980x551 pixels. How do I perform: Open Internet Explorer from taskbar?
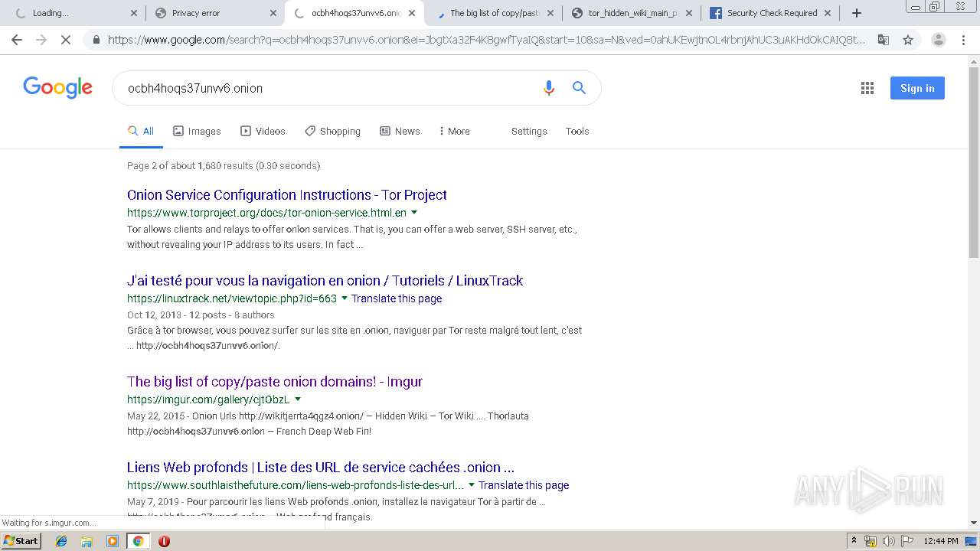click(x=61, y=541)
